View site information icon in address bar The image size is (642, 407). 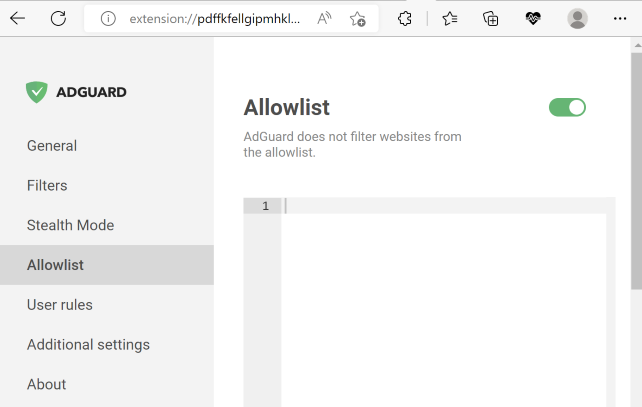coord(108,18)
